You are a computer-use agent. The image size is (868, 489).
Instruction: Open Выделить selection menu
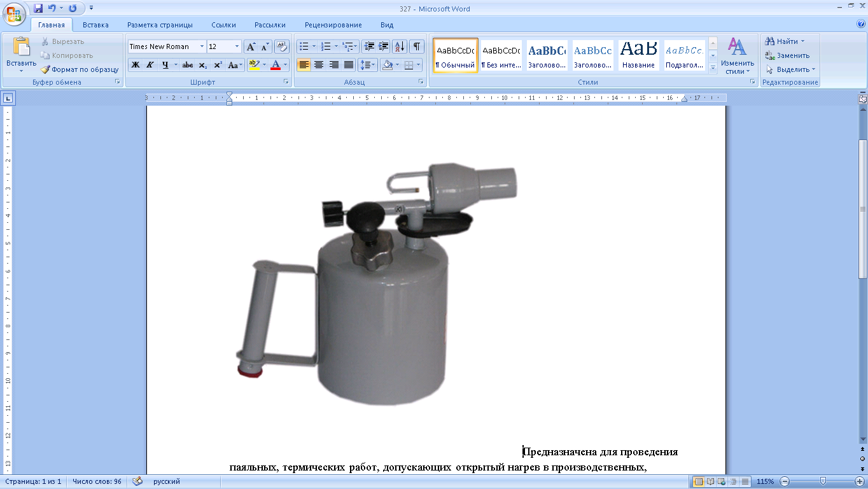pyautogui.click(x=791, y=69)
